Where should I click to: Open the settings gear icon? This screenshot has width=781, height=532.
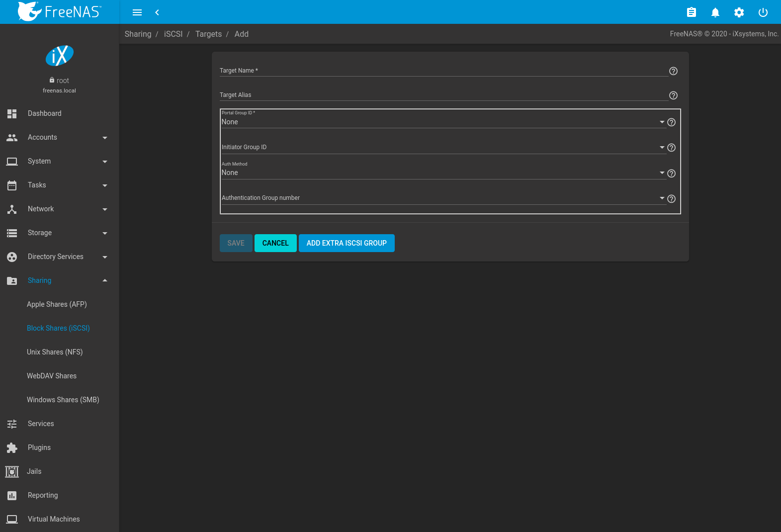click(739, 12)
